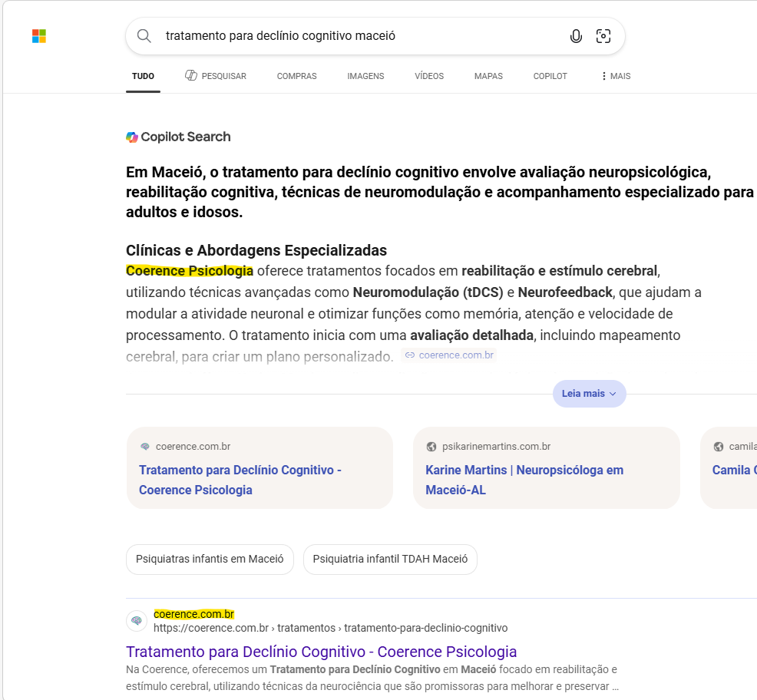The image size is (757, 700).
Task: Click the link icon beside coerence.com.br citation
Action: pos(409,355)
